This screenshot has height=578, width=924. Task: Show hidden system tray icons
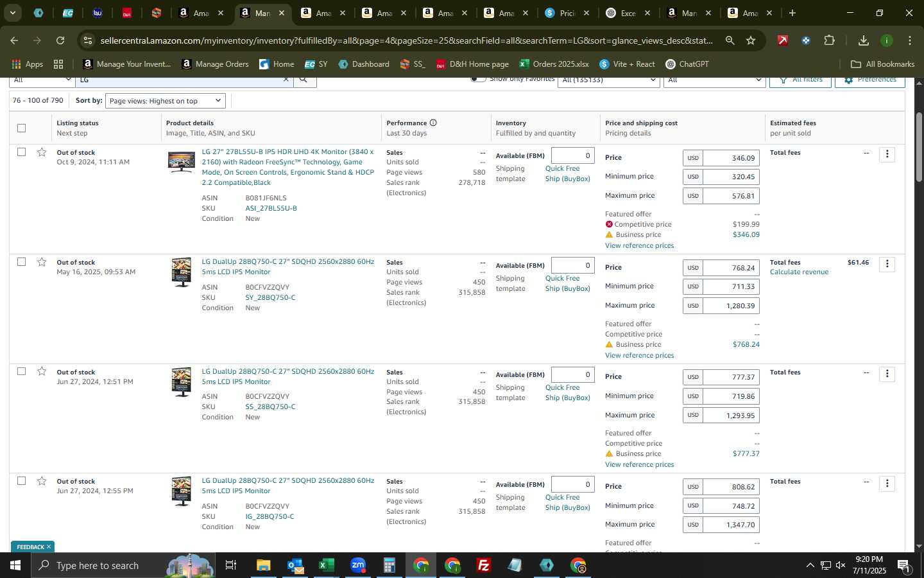[x=810, y=565]
